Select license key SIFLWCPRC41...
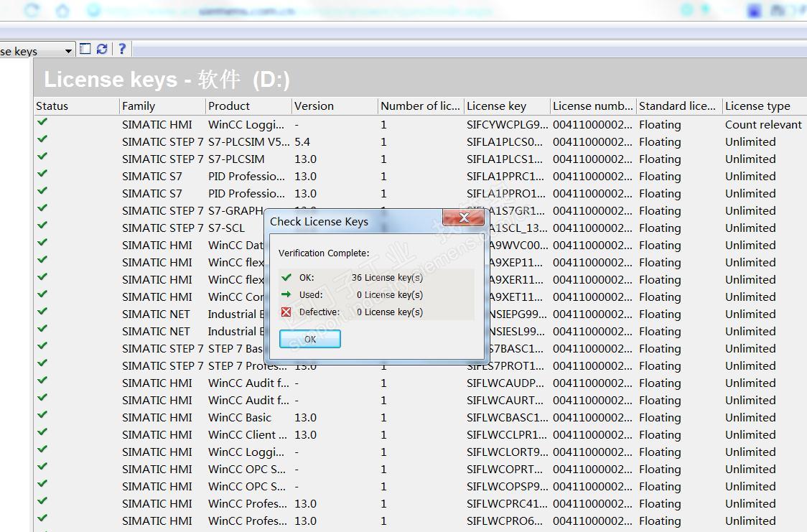The width and height of the screenshot is (807, 532). [x=507, y=504]
